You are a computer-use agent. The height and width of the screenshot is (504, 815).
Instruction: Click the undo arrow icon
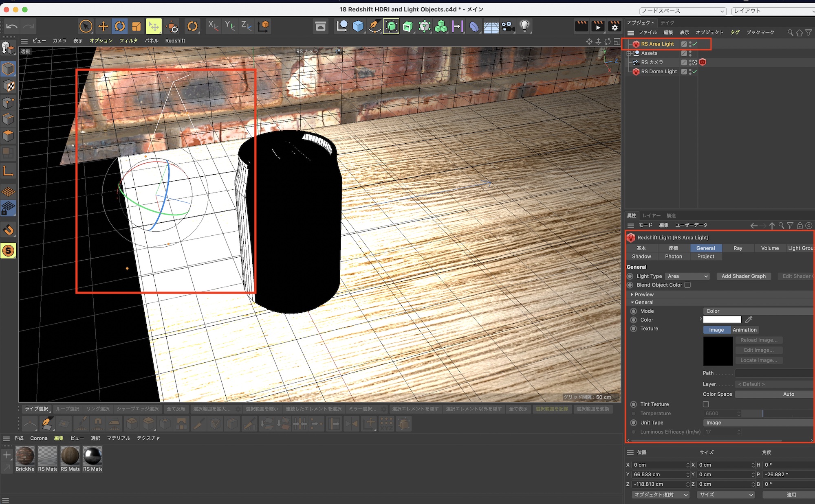coord(12,26)
